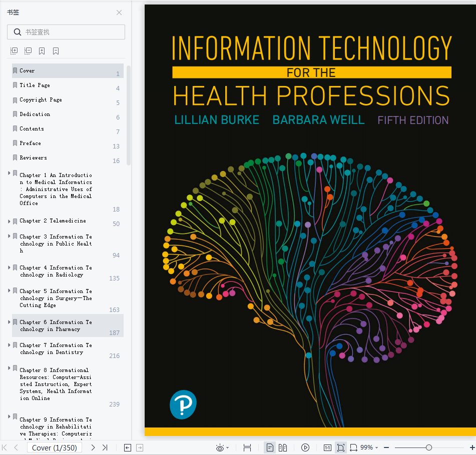
Task: Expand all bookmarks with the expand-all icon
Action: click(14, 51)
